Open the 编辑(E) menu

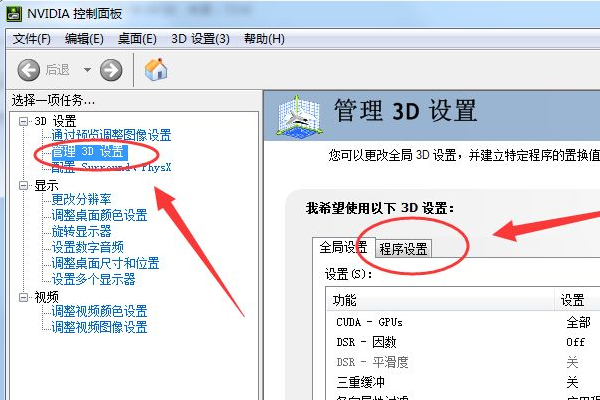click(84, 39)
